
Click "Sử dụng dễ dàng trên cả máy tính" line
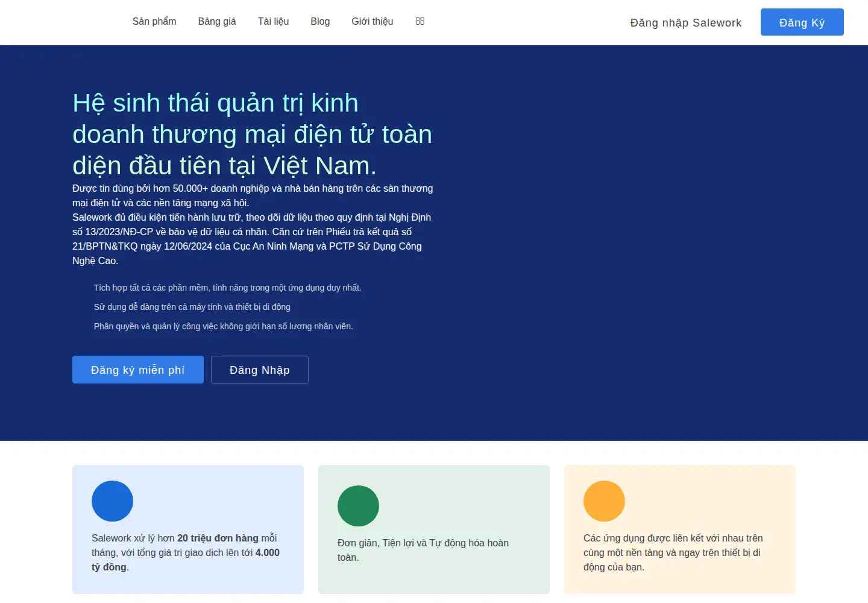[192, 307]
